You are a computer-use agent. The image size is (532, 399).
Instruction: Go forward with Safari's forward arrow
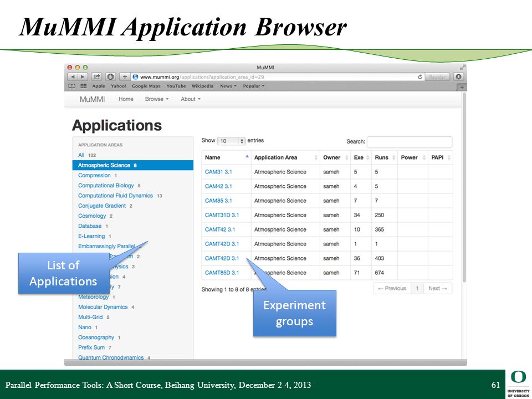click(83, 77)
